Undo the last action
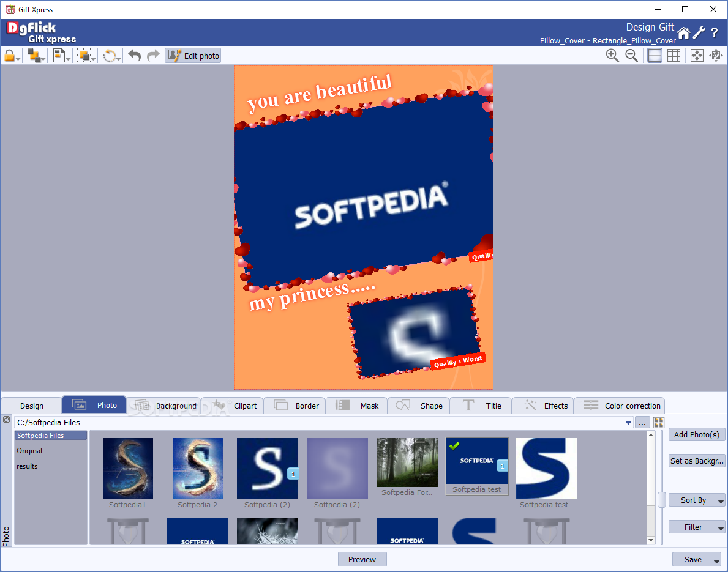 (x=134, y=56)
